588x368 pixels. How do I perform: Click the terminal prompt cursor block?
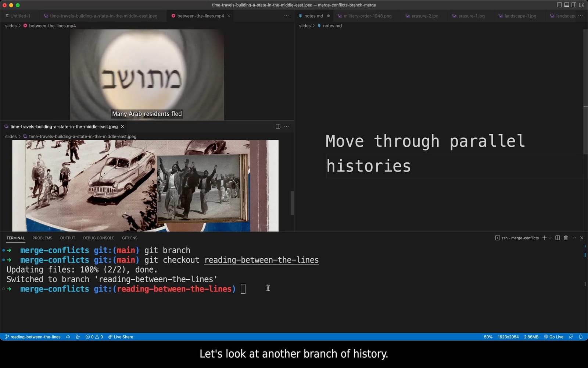tap(243, 289)
